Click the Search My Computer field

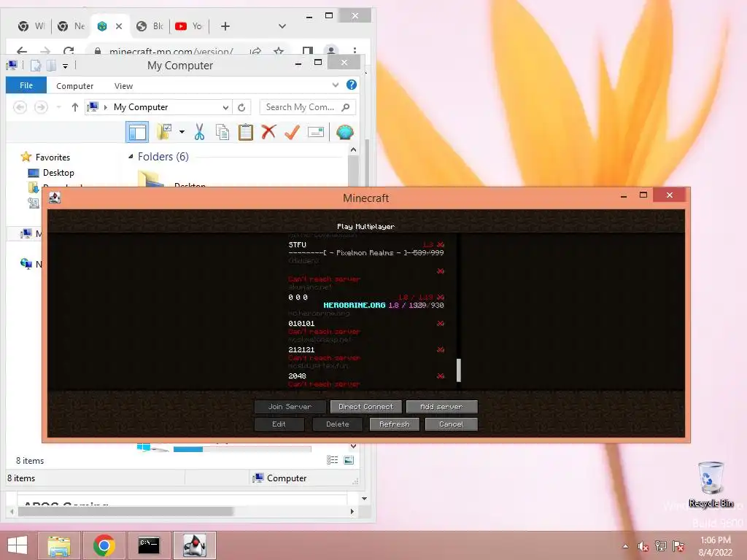coord(307,107)
